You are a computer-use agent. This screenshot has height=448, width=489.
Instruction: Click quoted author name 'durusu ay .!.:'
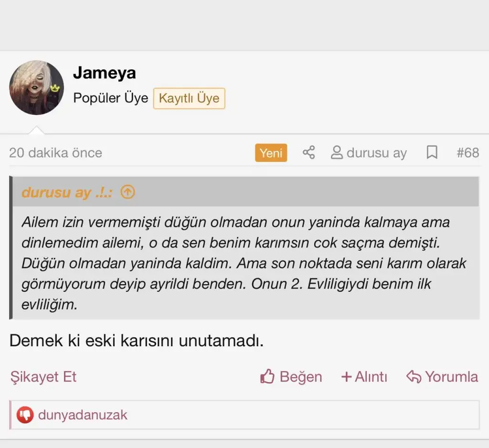(67, 192)
